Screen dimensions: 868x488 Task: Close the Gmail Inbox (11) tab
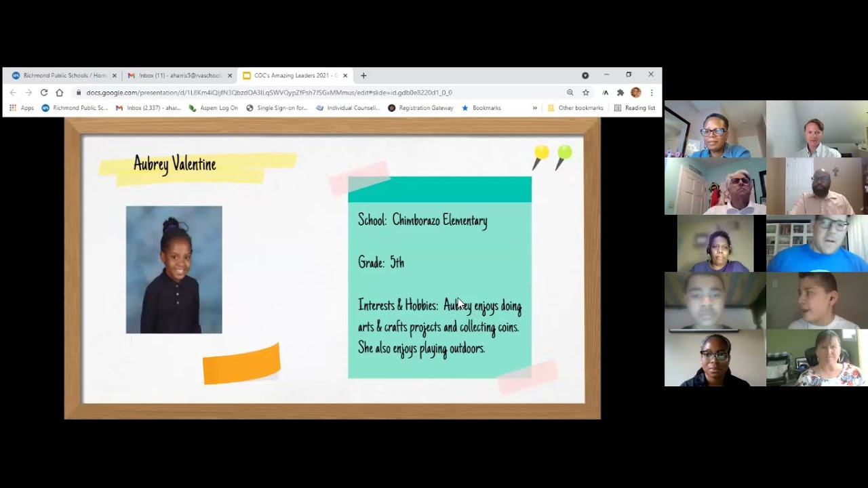230,75
